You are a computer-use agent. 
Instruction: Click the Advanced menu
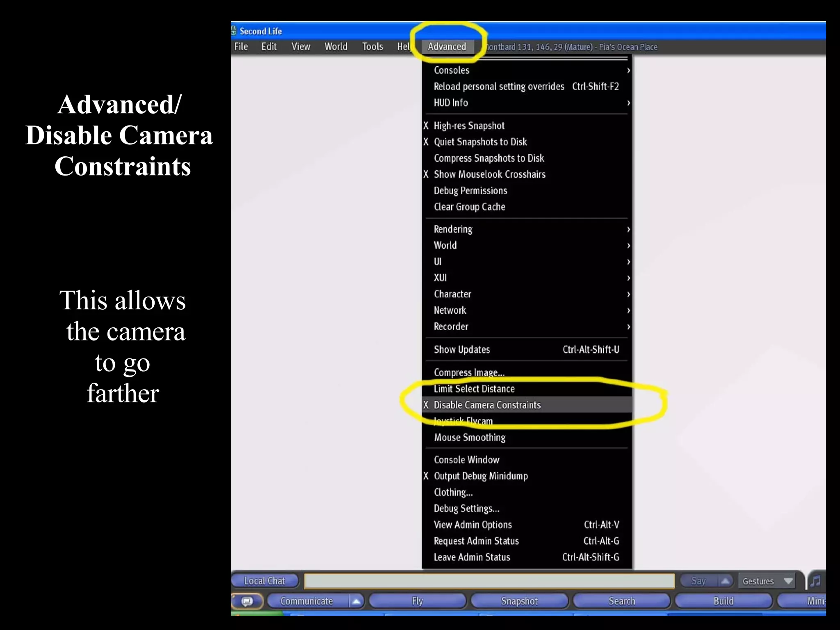pyautogui.click(x=447, y=47)
